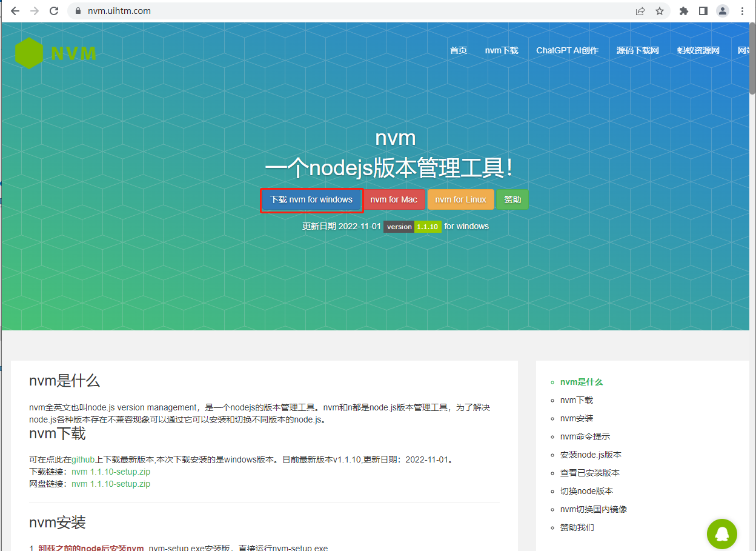Jump to nvm安装 in sidebar contents
This screenshot has width=756, height=551.
click(x=577, y=418)
